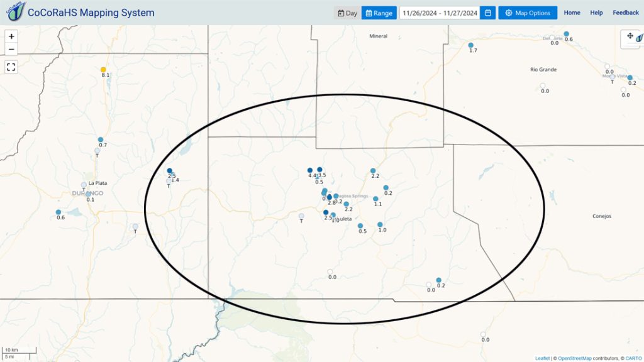Select the 1.7 station marker near Mineral
Screen dimensions: 644x362
470,45
